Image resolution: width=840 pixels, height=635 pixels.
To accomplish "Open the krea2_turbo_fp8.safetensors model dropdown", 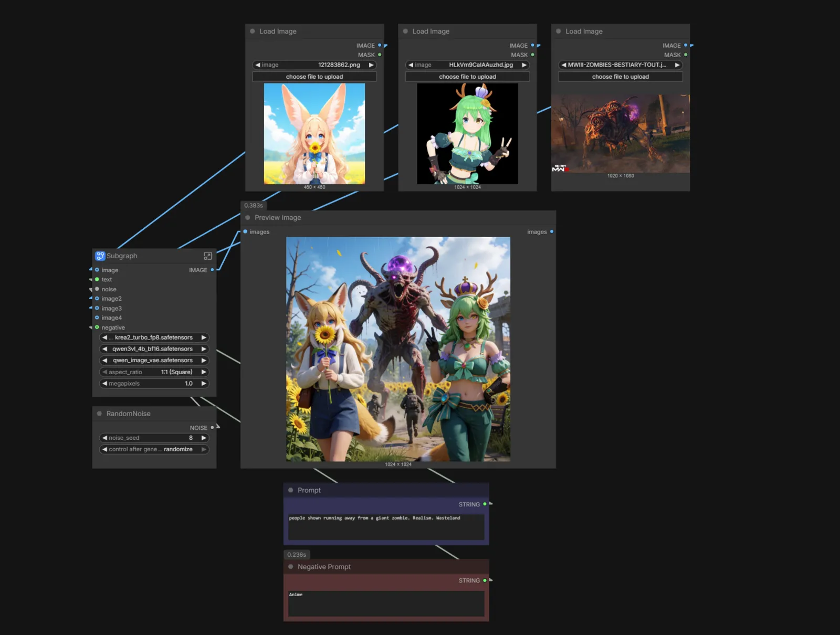I will (154, 337).
